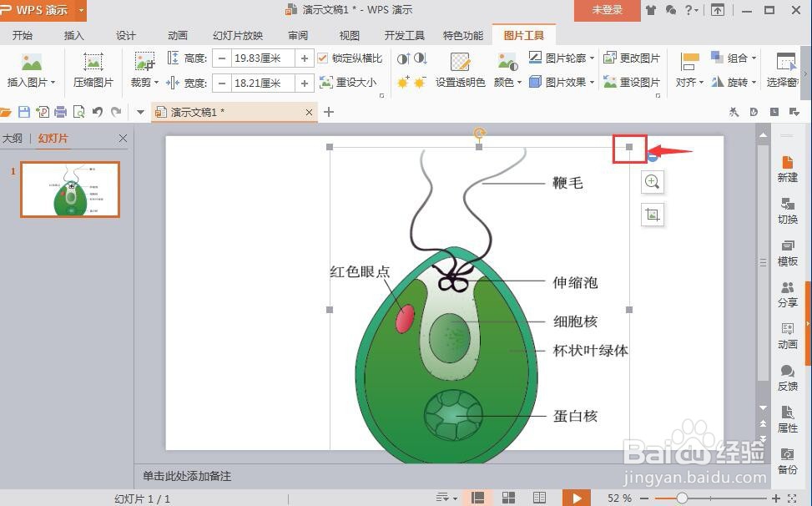
Task: Decrease picture brightness sun icon
Action: (420, 82)
